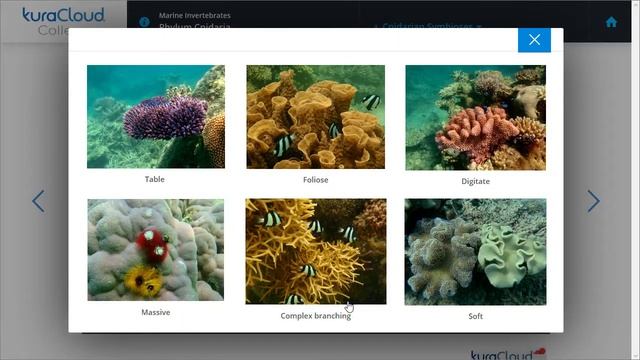
Task: Open the Soft coral photo
Action: click(476, 252)
